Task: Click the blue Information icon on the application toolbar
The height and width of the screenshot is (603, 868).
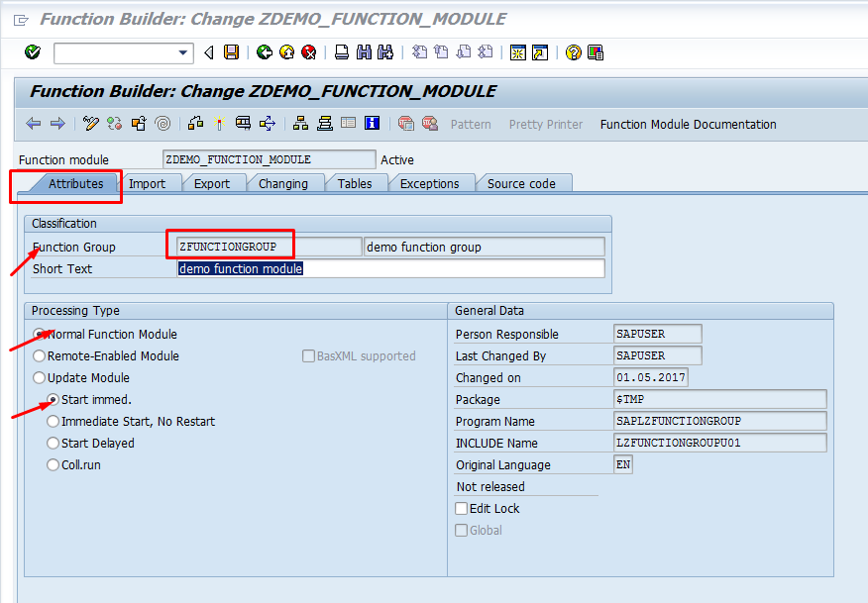Action: tap(374, 124)
